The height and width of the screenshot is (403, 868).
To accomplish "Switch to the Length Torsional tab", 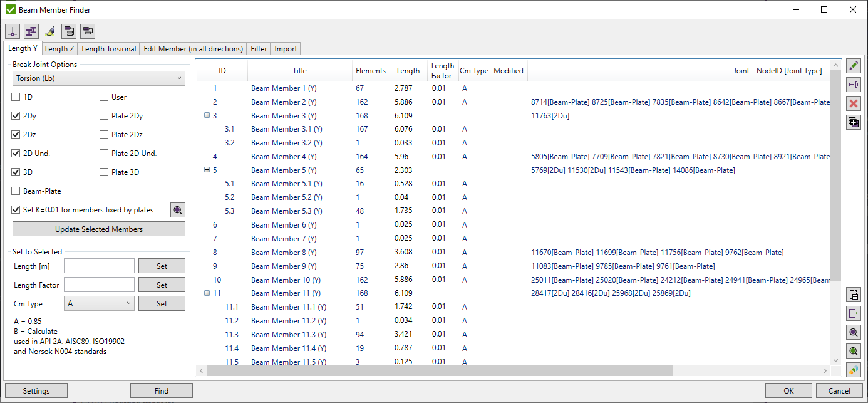I will click(108, 48).
